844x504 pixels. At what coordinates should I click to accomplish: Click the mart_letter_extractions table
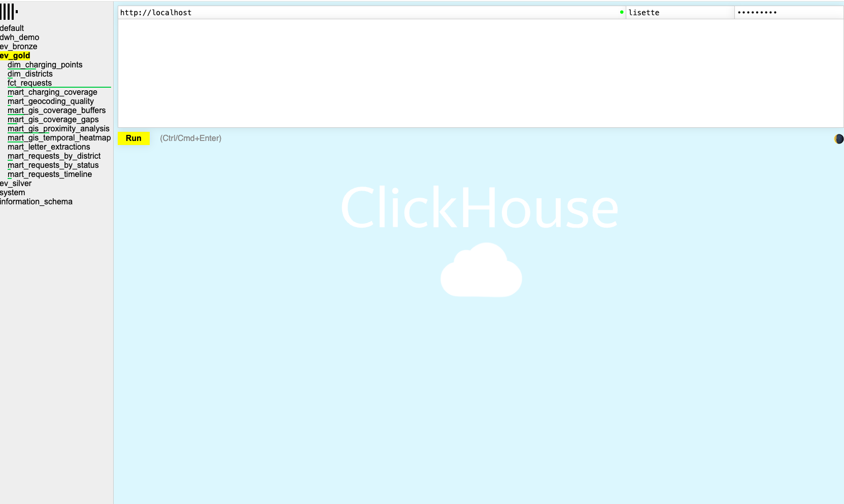tap(48, 147)
